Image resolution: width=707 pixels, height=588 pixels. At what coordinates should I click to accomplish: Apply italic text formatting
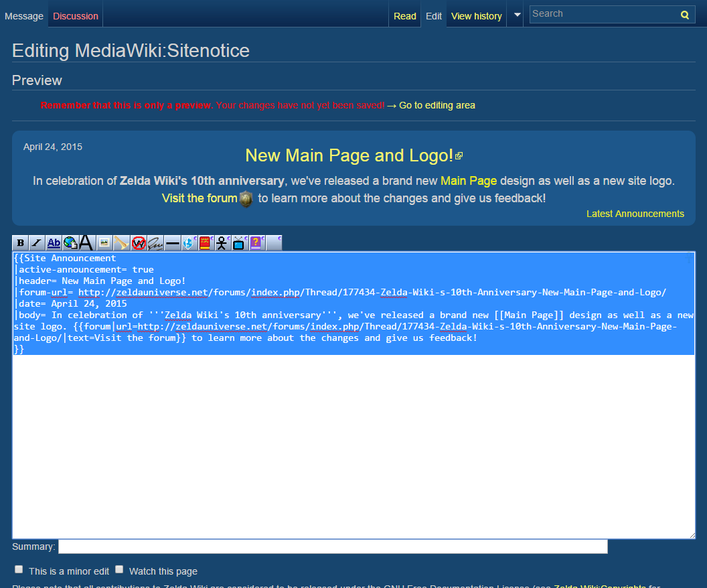coord(37,243)
